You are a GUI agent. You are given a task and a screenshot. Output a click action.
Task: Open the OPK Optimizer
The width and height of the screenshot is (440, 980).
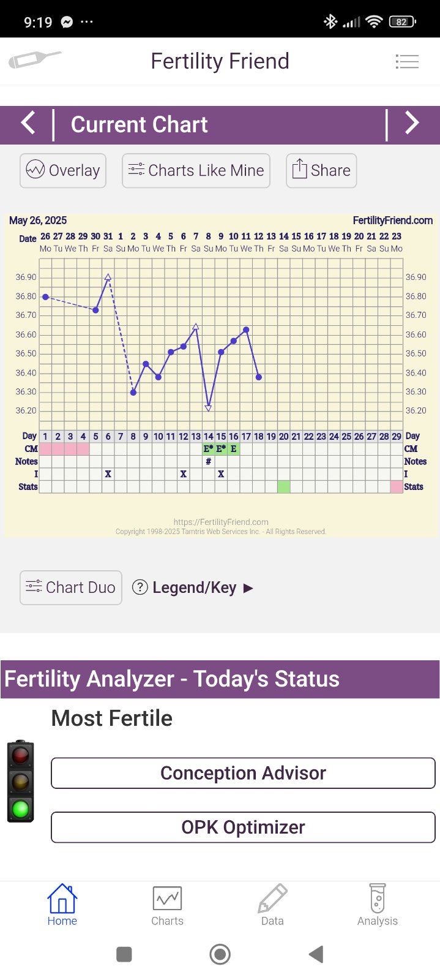[x=243, y=827]
